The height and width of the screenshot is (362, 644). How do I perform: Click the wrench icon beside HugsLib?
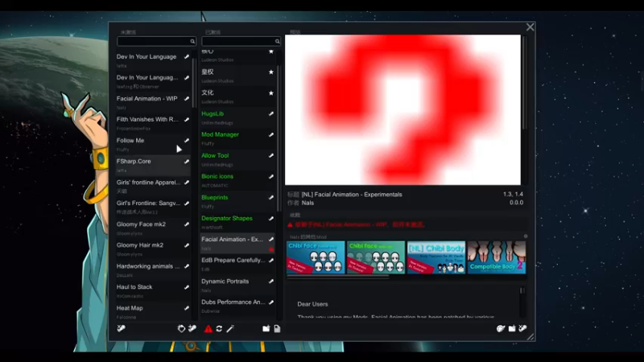(271, 113)
